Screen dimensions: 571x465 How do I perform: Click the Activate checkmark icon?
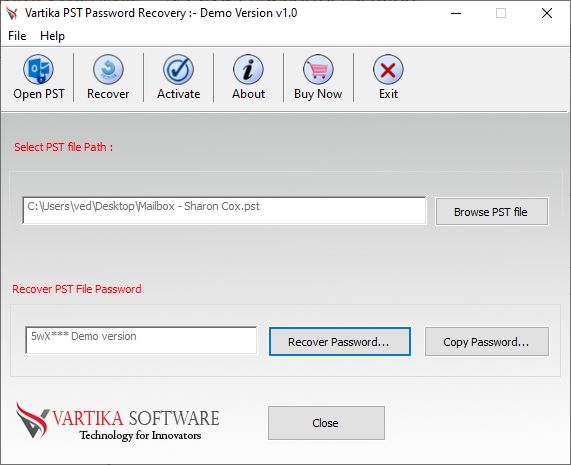pyautogui.click(x=178, y=69)
